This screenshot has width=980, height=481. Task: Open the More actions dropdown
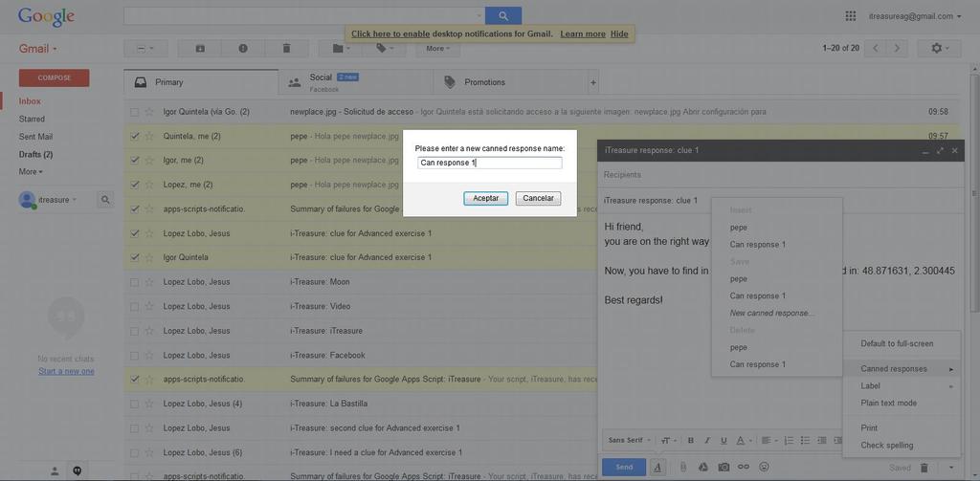(438, 48)
